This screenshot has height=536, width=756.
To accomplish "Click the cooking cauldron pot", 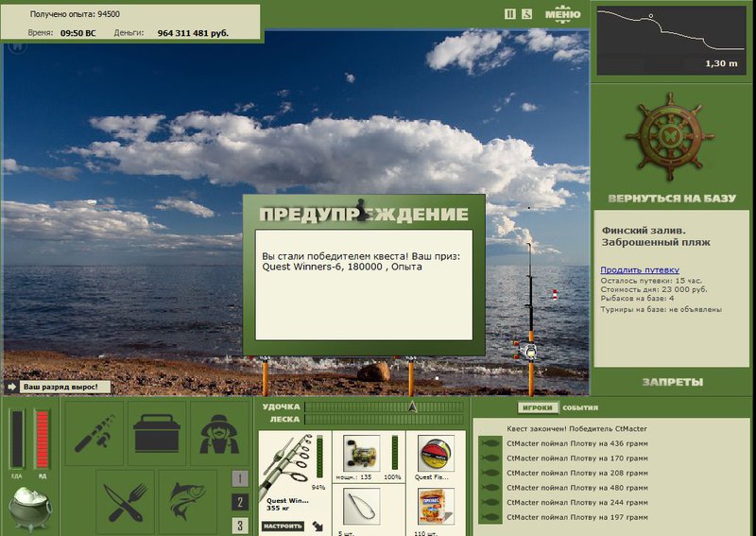I will (x=30, y=508).
